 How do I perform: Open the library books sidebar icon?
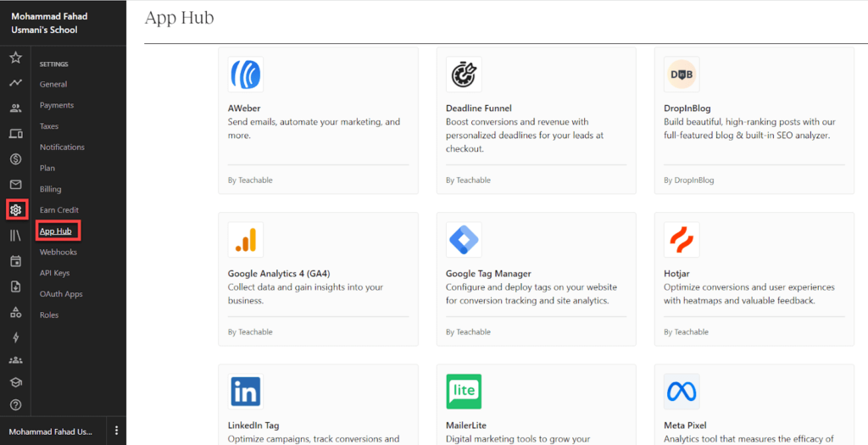point(15,236)
